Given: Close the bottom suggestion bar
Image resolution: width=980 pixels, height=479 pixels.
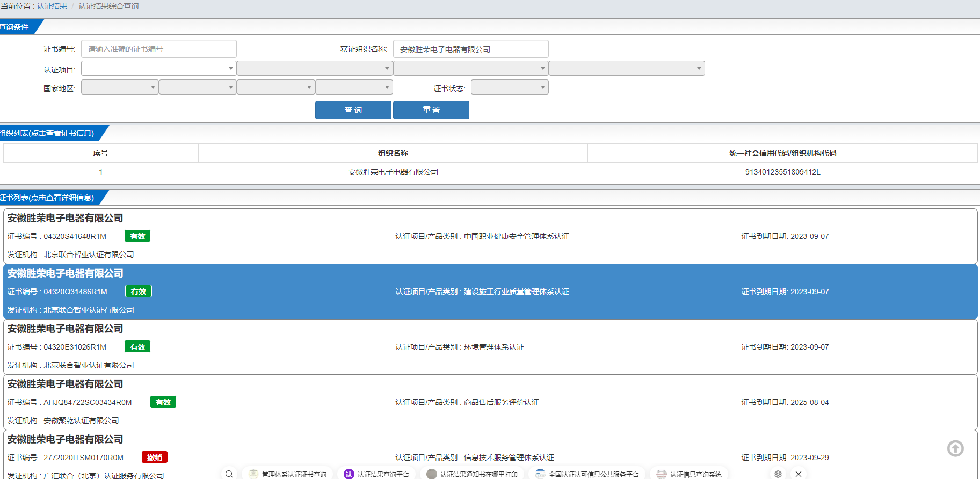Looking at the screenshot, I should coord(798,474).
